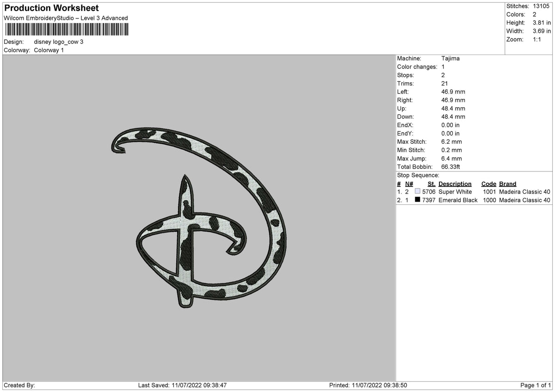Click the Left value 46.9 mm
Screen dimensions: 555x392
(453, 92)
